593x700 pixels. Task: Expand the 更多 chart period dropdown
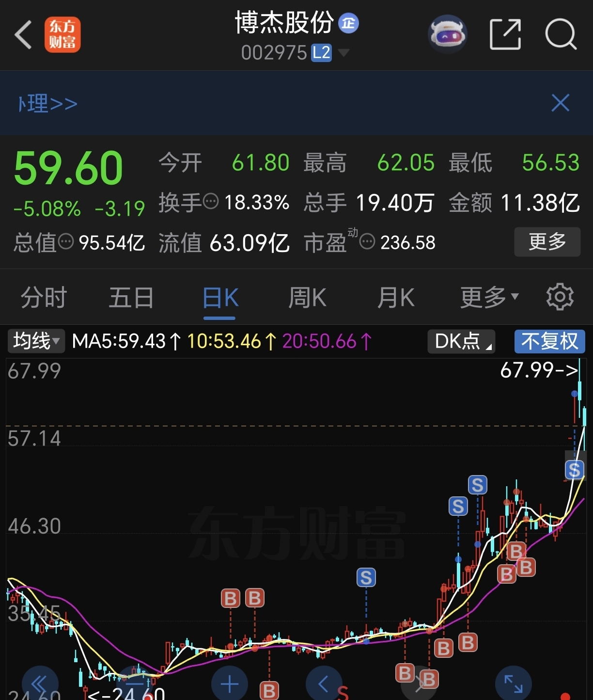point(489,297)
